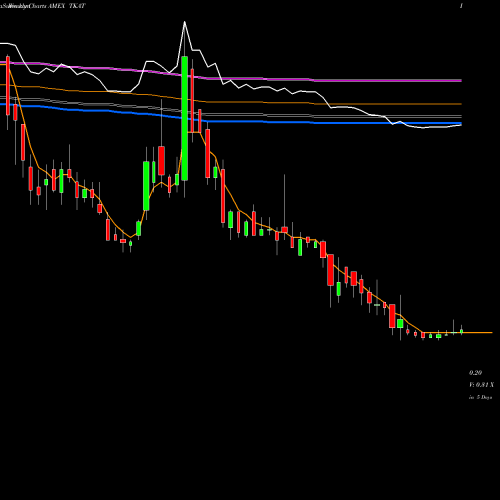Image resolution: width=500 pixels, height=500 pixels.
Task: Click the 'in 5 Days' label
Action: pyautogui.click(x=480, y=397)
